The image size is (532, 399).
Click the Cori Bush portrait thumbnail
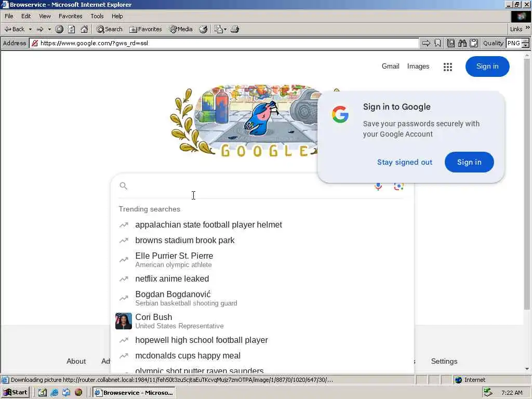tap(124, 321)
